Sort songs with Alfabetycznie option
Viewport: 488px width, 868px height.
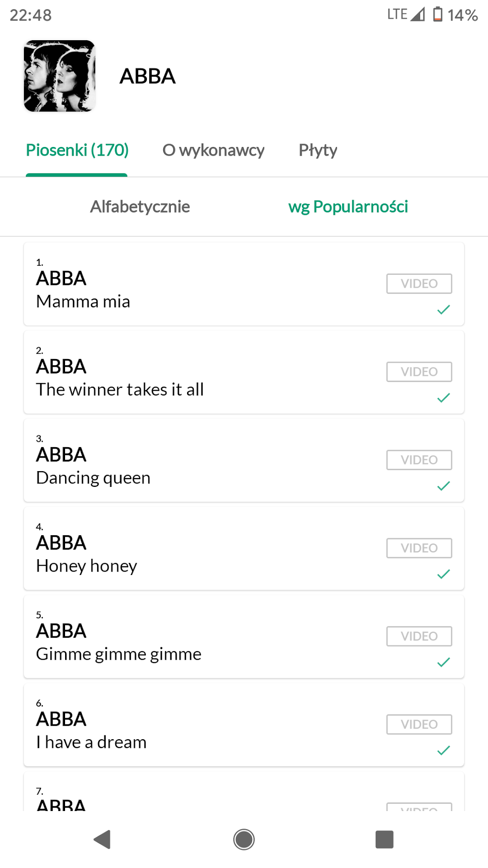(140, 207)
